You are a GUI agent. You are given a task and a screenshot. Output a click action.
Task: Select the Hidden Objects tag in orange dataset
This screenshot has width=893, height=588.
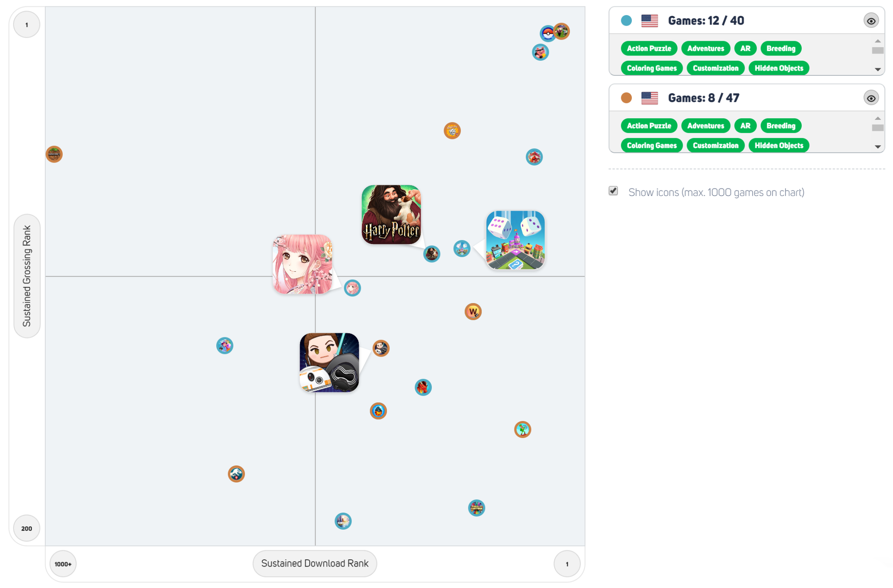pos(779,144)
